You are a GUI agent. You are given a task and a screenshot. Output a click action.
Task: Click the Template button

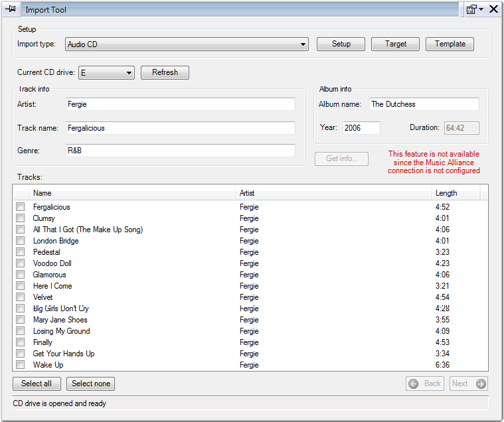pyautogui.click(x=450, y=44)
